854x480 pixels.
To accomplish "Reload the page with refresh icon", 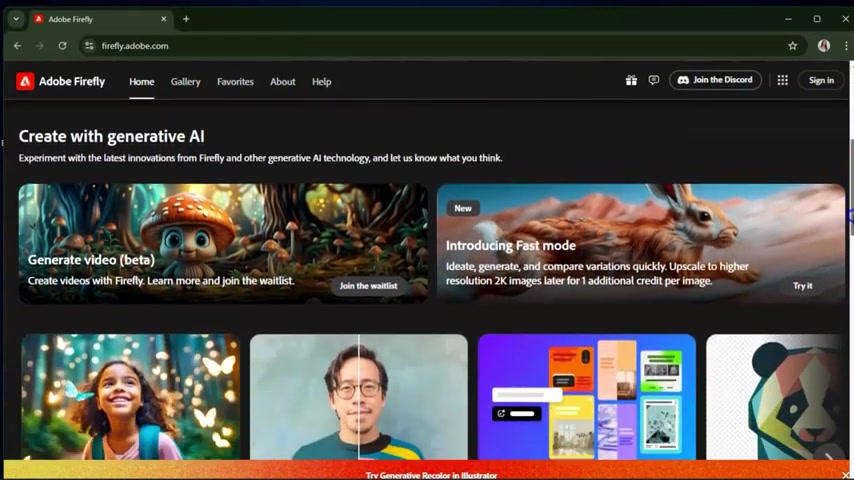I will pos(63,46).
